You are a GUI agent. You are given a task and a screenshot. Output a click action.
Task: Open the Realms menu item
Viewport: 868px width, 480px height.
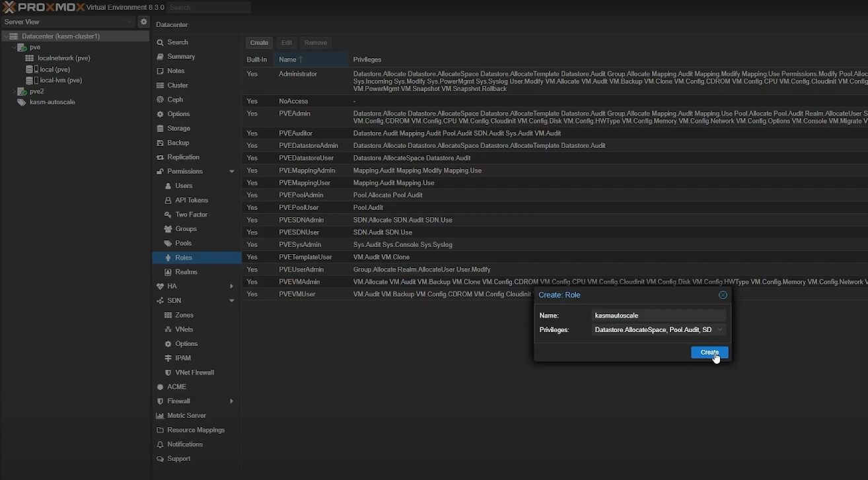pos(186,272)
